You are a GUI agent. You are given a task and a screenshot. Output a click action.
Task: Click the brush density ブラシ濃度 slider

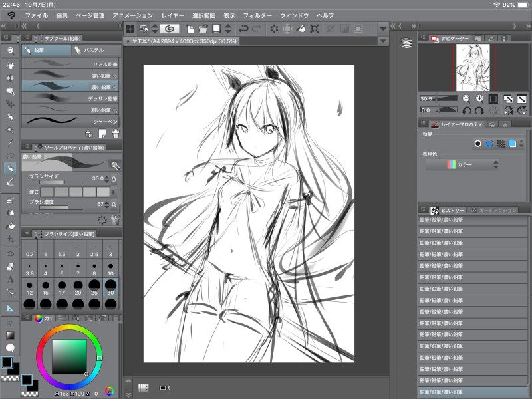pos(61,207)
